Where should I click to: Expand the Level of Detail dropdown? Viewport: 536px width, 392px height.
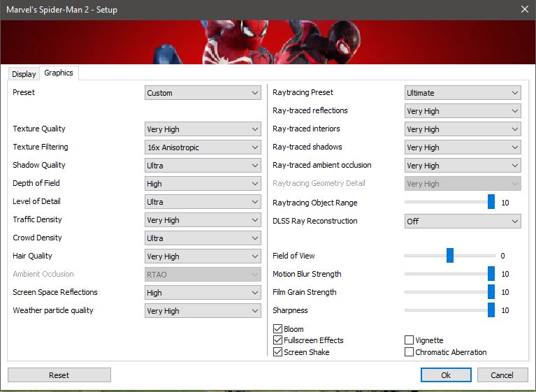[203, 202]
